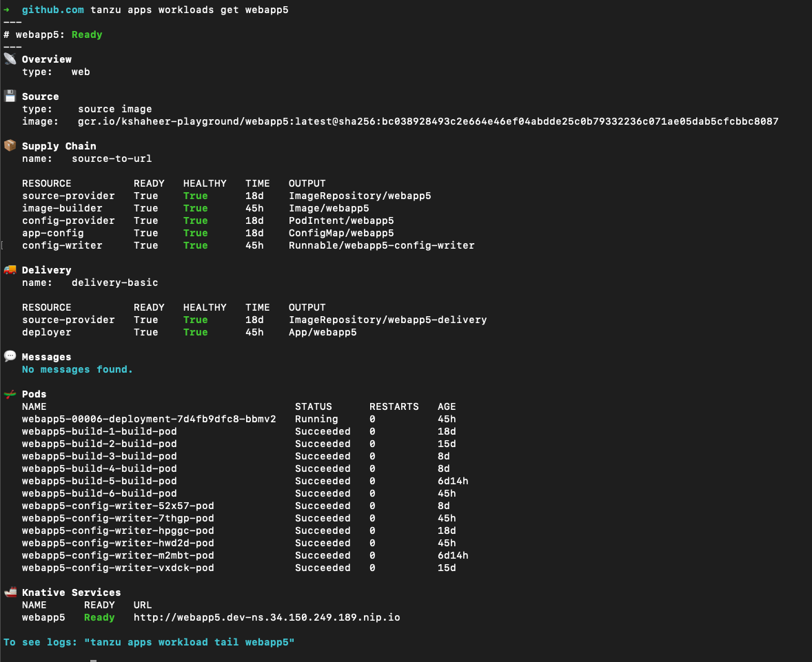Click OUTPUT column header in Delivery table
Viewport: 812px width, 662px height.
(307, 307)
